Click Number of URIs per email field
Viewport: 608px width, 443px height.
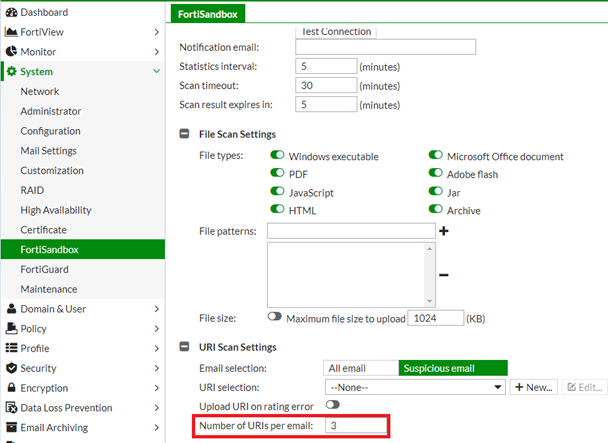(x=356, y=427)
